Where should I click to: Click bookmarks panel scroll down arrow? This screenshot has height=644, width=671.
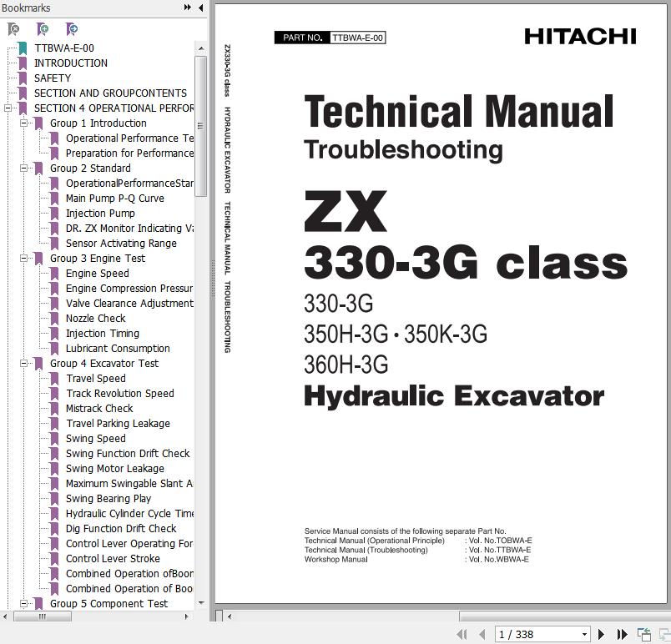coord(200,603)
